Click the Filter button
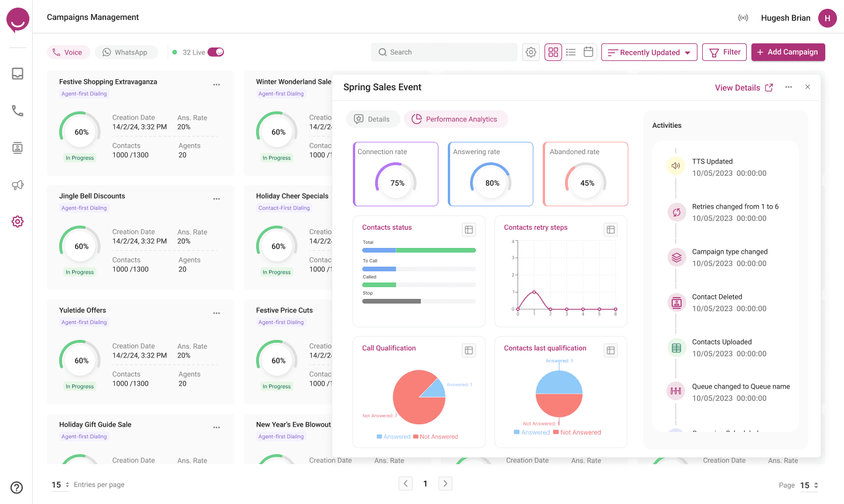The height and width of the screenshot is (504, 844). 724,52
